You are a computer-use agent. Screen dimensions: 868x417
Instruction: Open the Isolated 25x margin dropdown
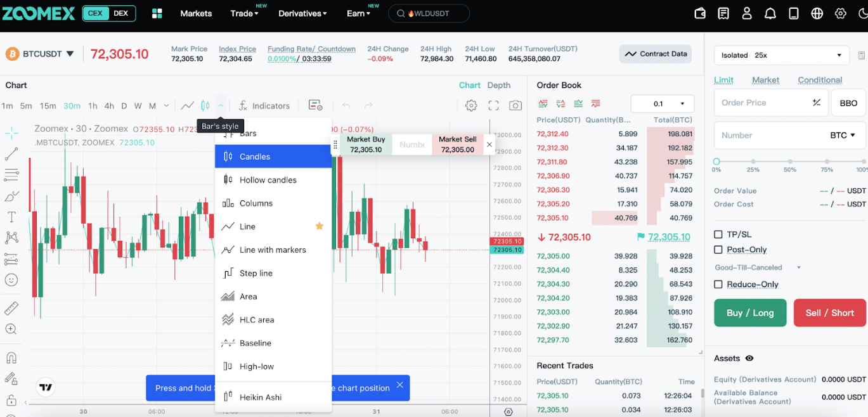click(x=781, y=55)
